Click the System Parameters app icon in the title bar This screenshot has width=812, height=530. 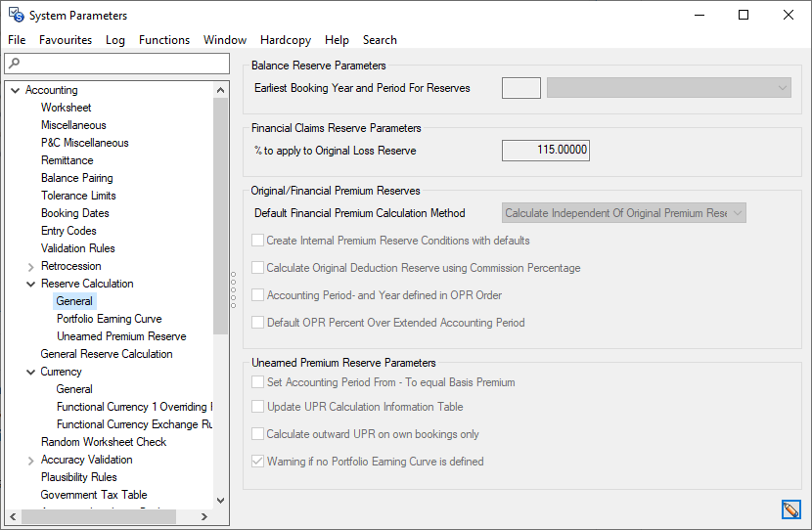pos(16,15)
